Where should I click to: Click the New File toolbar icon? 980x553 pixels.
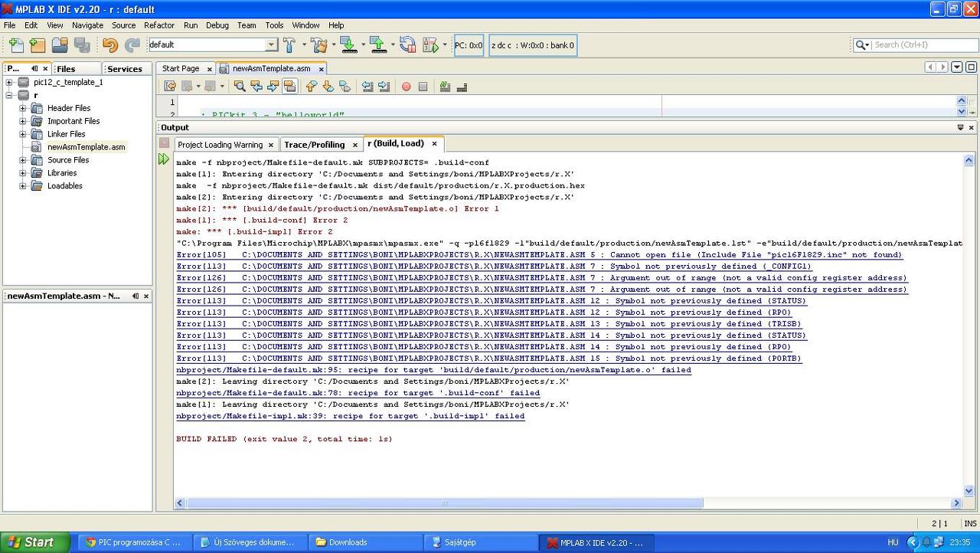click(x=15, y=45)
